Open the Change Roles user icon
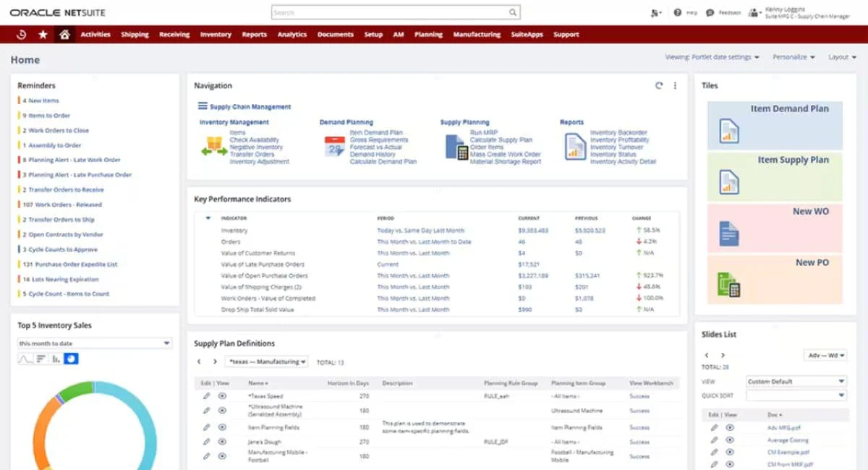Screen dimensions: 868x470 754,12
